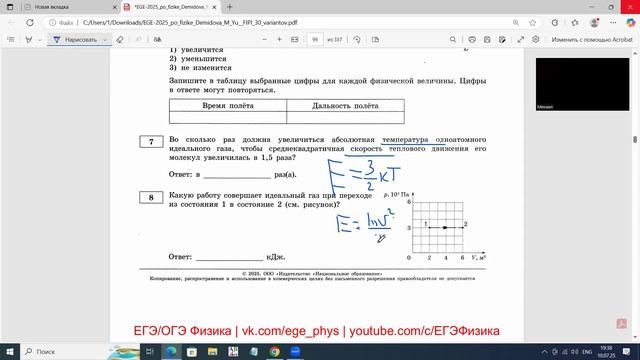The height and width of the screenshot is (360, 640).
Task: Click the fit to width icon
Action: (x=295, y=40)
